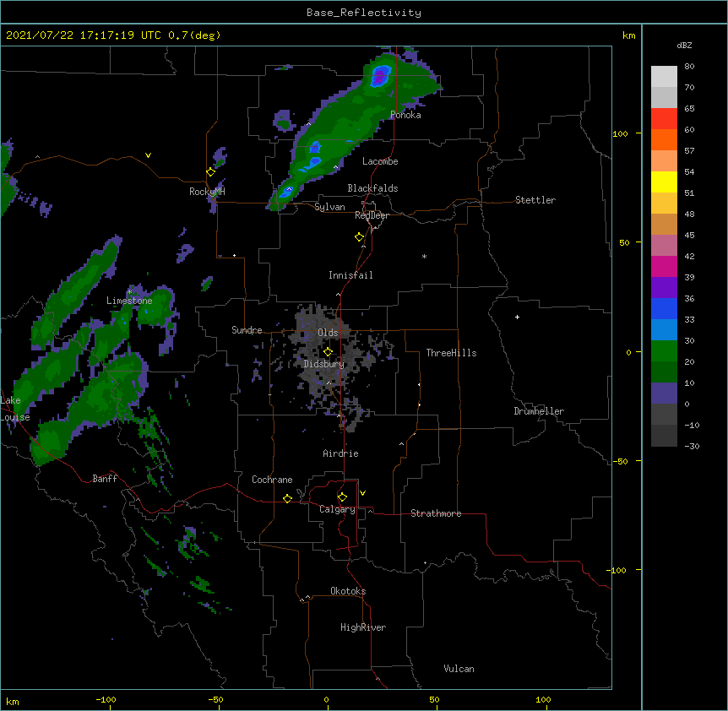Click the Cochrane town label

point(272,480)
